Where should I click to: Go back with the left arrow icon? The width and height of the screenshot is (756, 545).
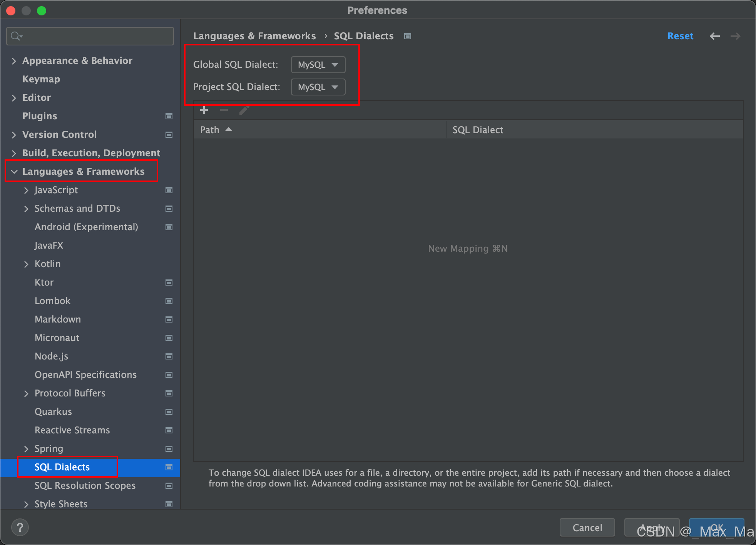[714, 36]
